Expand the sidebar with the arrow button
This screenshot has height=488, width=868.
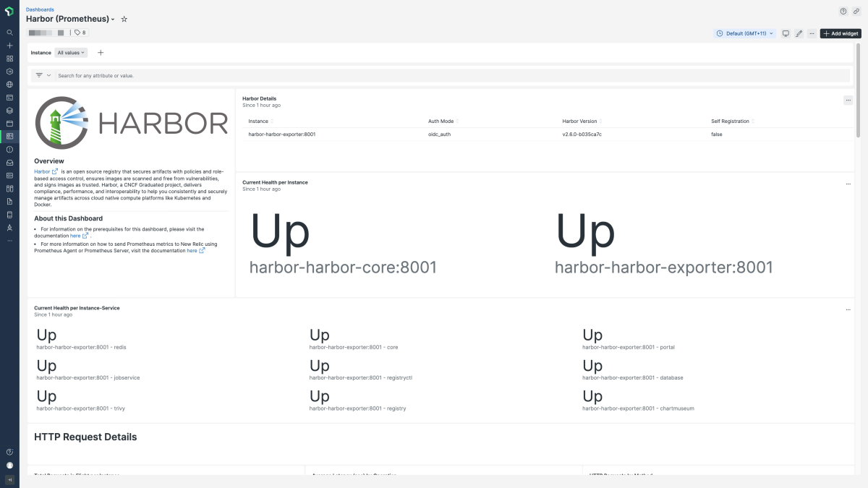9,479
